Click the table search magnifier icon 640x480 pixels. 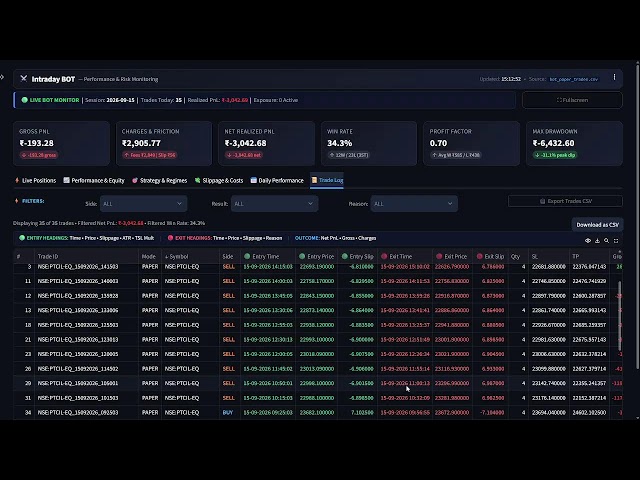tap(607, 241)
